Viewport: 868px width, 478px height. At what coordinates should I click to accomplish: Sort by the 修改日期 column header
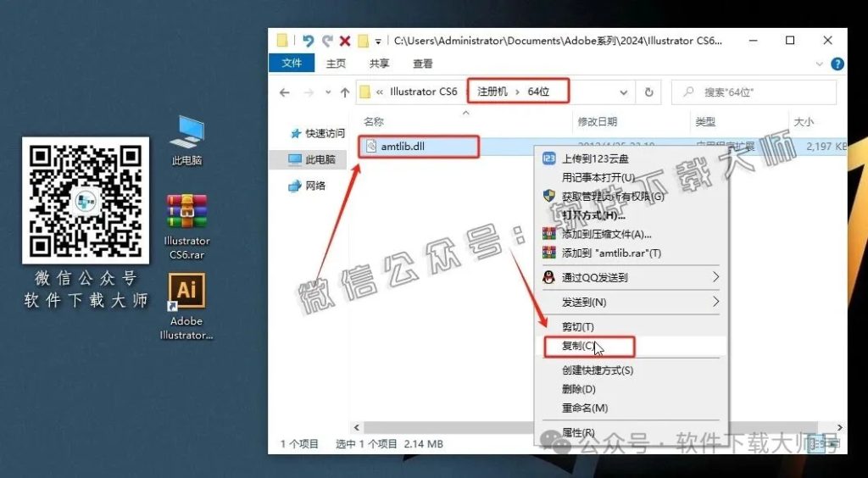tap(598, 122)
